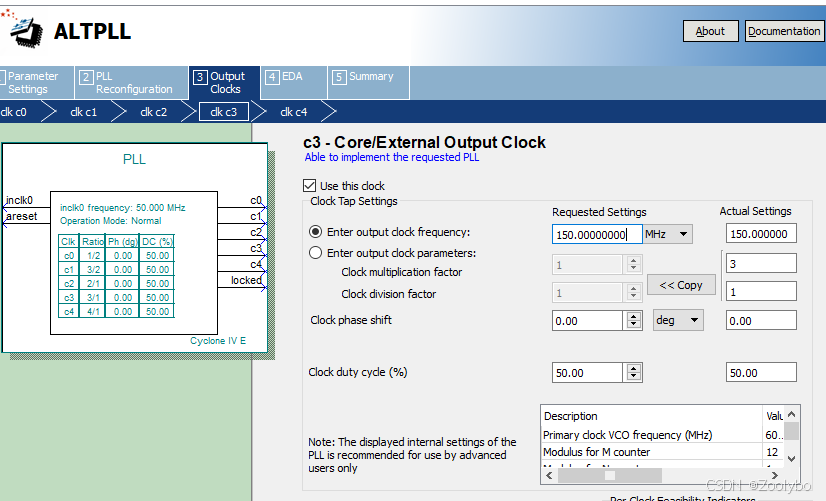
Task: Go to the EDA tab
Action: point(293,82)
